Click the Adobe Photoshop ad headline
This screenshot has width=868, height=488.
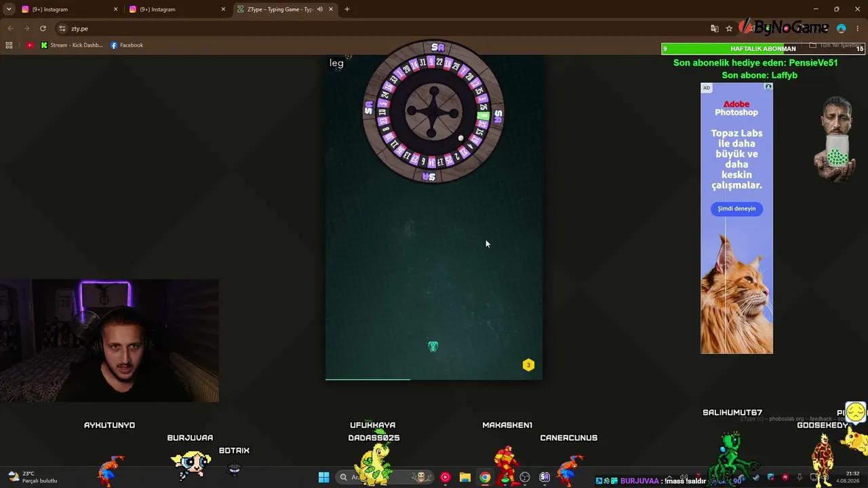pyautogui.click(x=736, y=108)
